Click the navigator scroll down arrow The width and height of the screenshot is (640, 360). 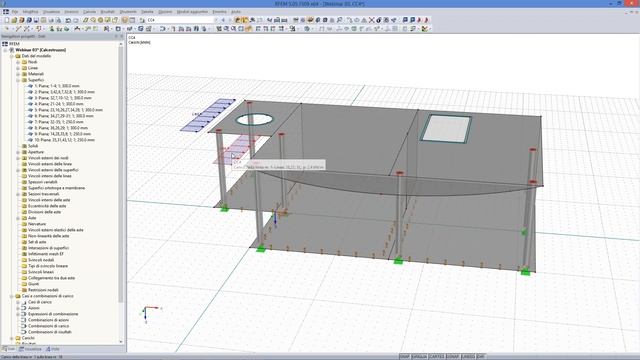coord(121,342)
